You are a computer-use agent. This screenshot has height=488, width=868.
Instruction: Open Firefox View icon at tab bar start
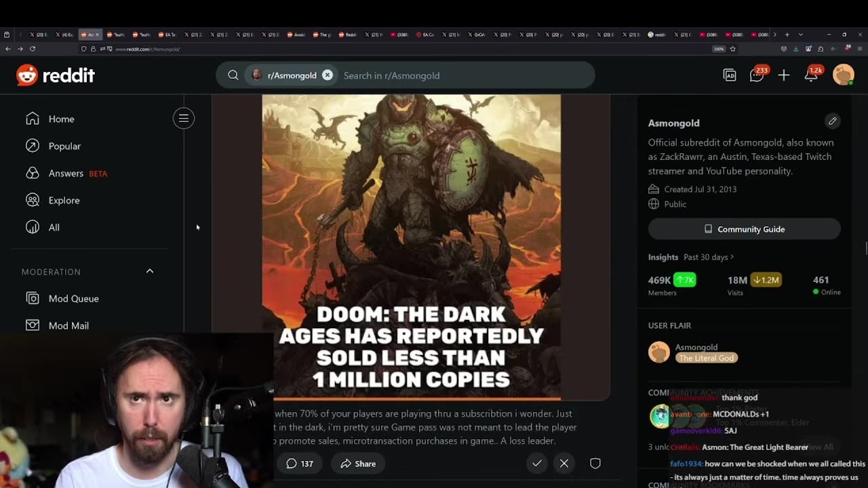pyautogui.click(x=7, y=35)
